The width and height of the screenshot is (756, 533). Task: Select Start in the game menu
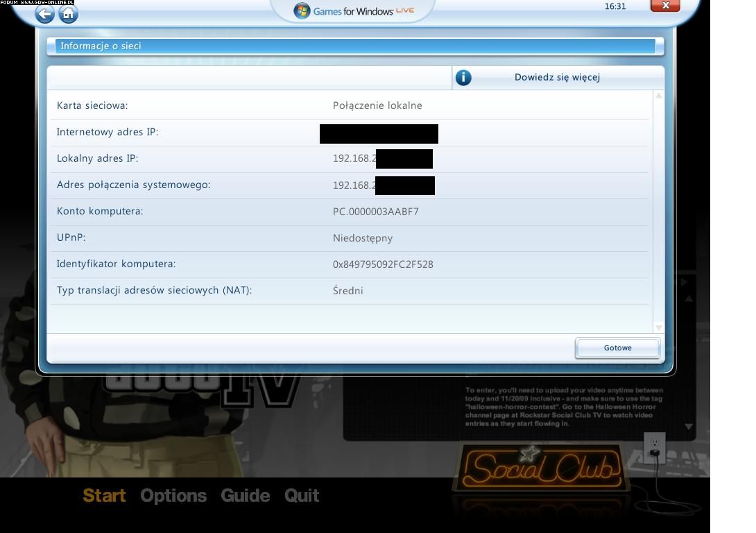click(x=104, y=496)
